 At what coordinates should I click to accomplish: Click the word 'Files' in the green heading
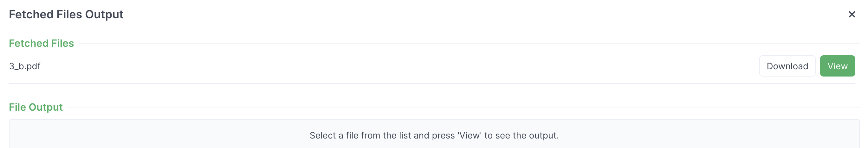(63, 43)
